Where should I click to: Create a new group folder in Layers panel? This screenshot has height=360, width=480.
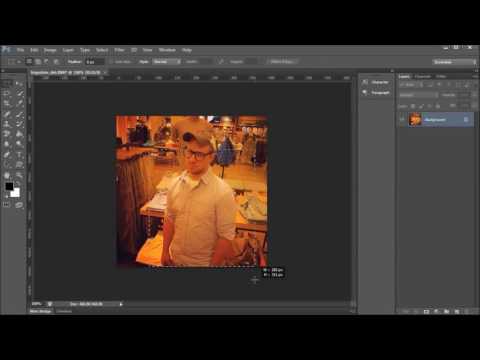pyautogui.click(x=447, y=311)
